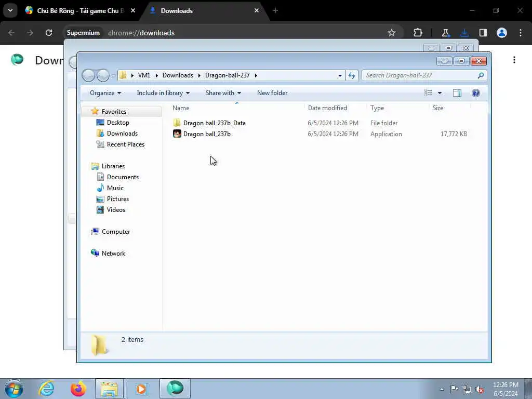
Task: Expand arrow after Downloads breadcrumb
Action: pos(199,75)
